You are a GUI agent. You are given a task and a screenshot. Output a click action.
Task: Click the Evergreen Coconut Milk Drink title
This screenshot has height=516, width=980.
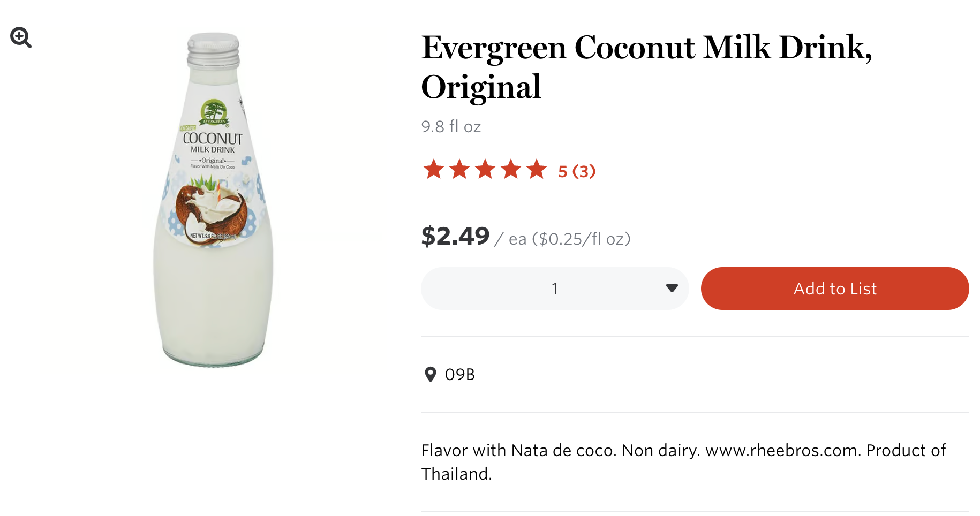(646, 67)
